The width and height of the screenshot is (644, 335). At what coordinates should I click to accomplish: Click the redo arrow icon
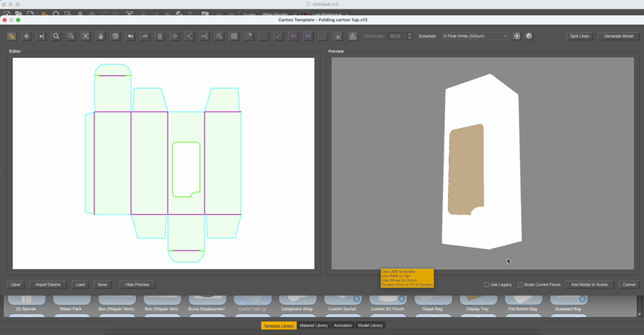(x=145, y=37)
